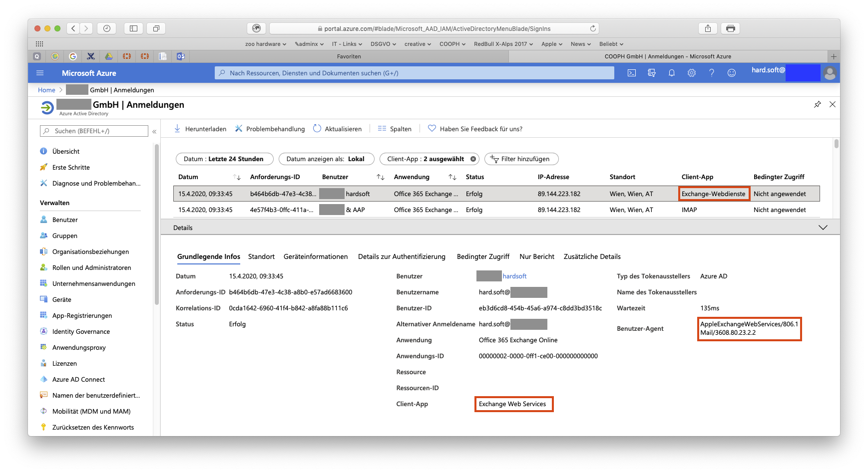Pin the Anmeldungen blade
This screenshot has height=473, width=868.
coord(818,104)
